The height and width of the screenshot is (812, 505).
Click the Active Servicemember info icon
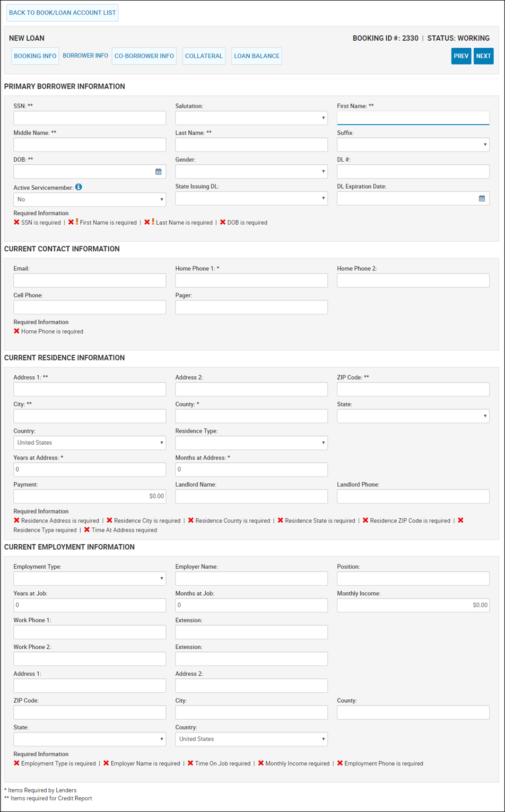(79, 187)
